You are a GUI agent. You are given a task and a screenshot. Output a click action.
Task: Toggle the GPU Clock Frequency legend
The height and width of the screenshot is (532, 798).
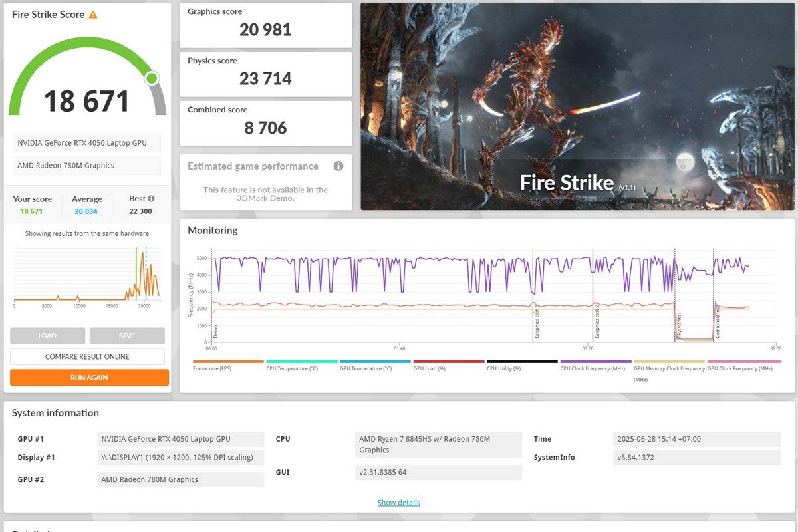[743, 365]
